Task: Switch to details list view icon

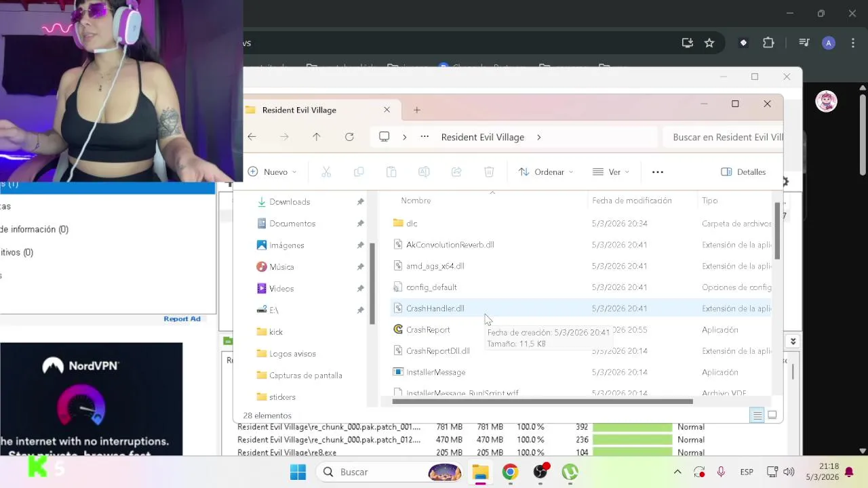Action: [x=757, y=415]
